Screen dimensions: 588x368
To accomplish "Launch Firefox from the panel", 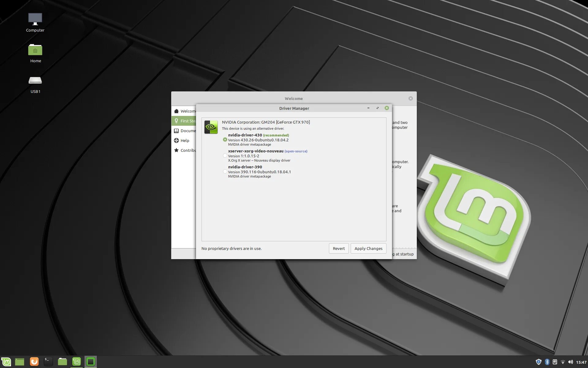I will pyautogui.click(x=34, y=362).
